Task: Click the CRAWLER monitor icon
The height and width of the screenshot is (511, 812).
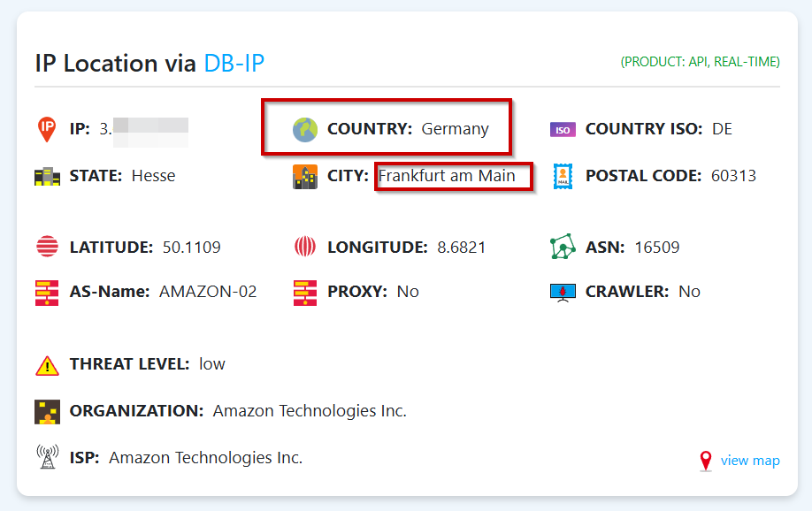Action: coord(563,293)
